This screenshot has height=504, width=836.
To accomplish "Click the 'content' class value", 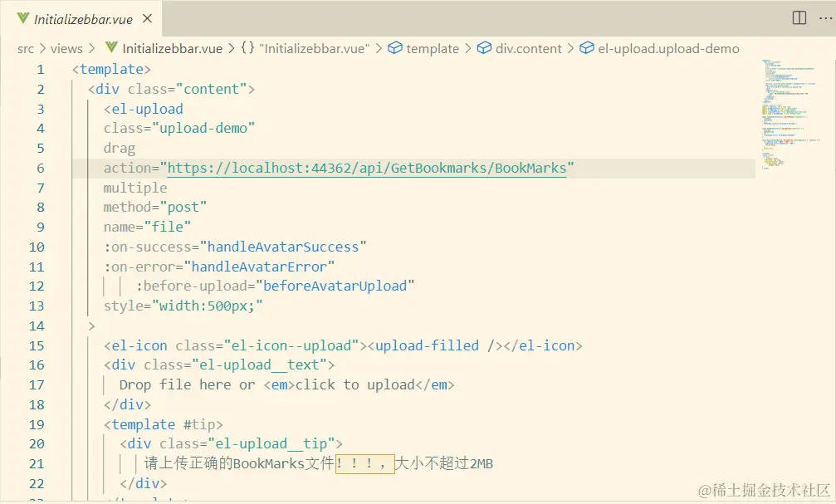I will (x=211, y=89).
